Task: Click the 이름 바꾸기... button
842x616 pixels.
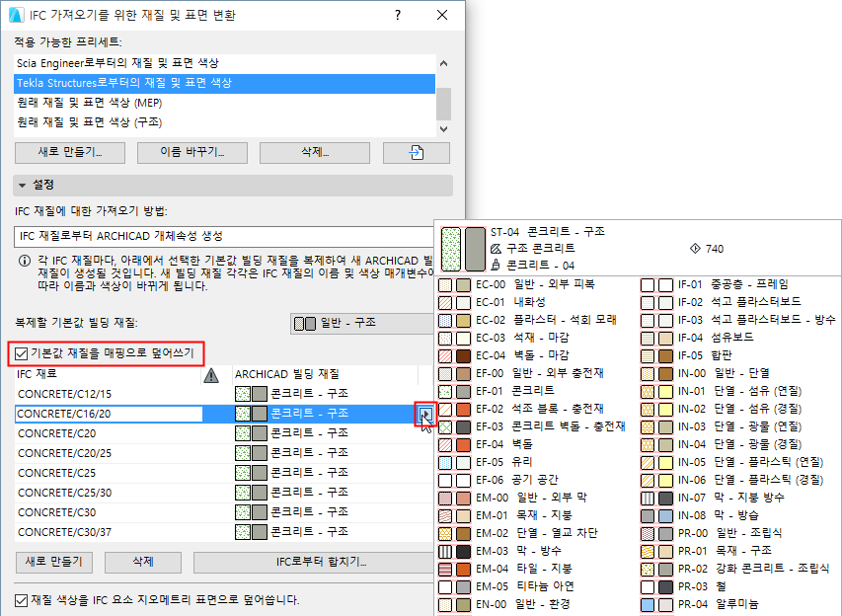Action: pyautogui.click(x=192, y=153)
